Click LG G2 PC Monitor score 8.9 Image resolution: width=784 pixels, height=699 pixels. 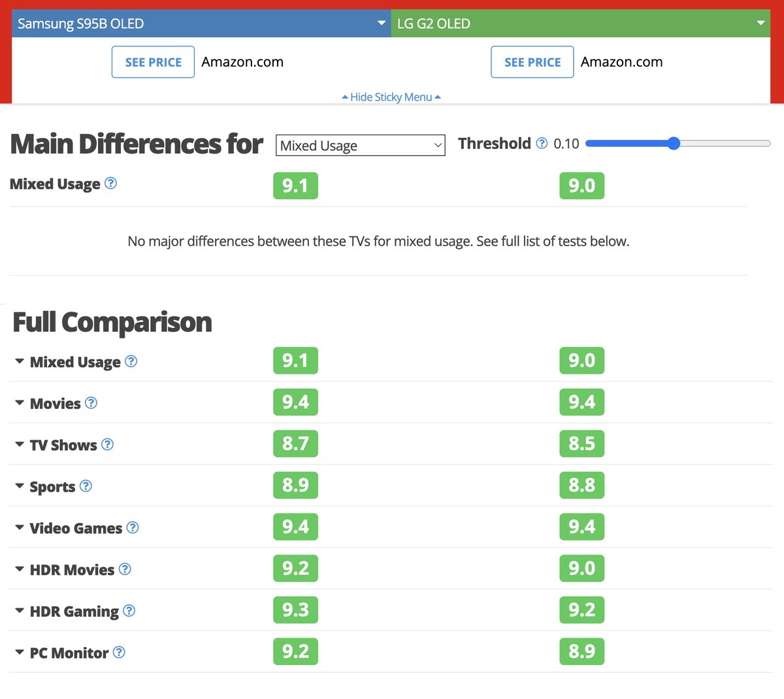[x=581, y=651]
